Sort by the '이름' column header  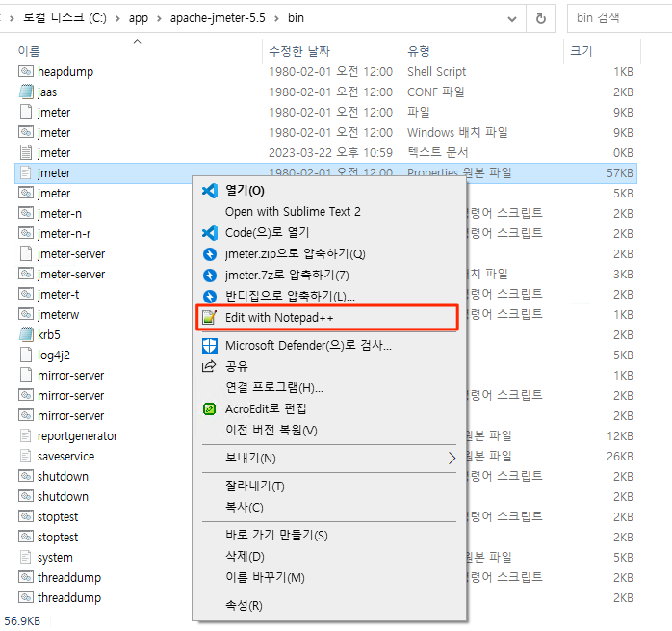29,51
